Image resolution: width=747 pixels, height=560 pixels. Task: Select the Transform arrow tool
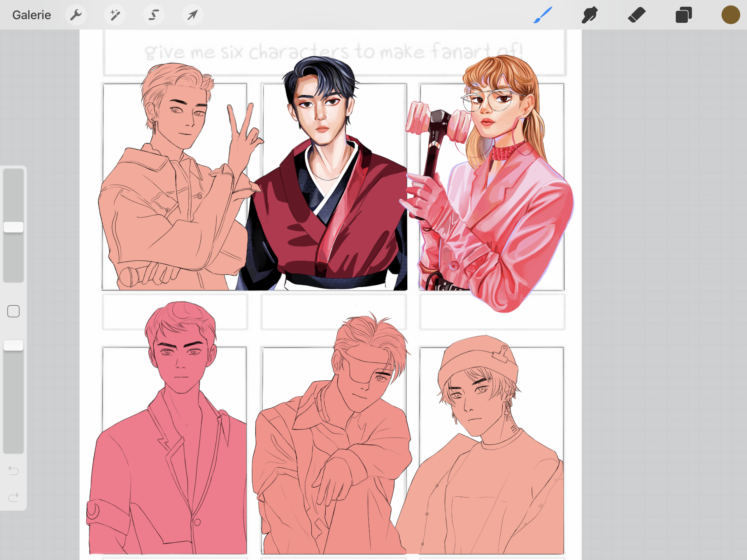tap(193, 15)
